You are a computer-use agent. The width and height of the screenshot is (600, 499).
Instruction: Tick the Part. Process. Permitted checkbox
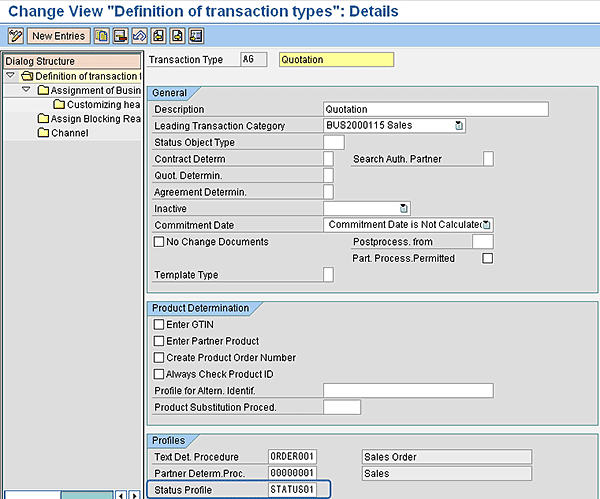coord(488,258)
